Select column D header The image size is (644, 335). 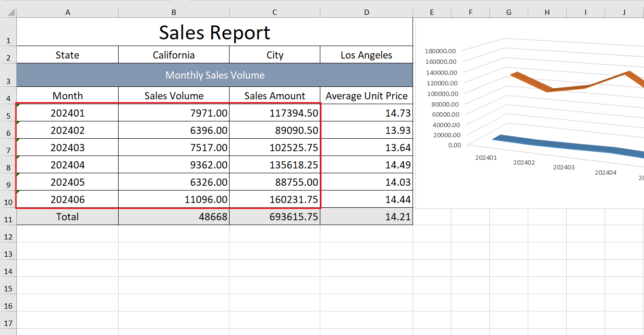pyautogui.click(x=366, y=12)
